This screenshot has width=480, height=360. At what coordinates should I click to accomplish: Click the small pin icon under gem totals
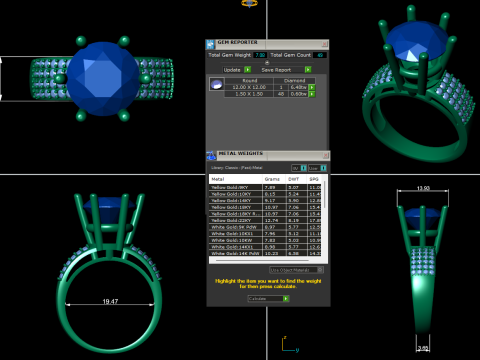[267, 62]
